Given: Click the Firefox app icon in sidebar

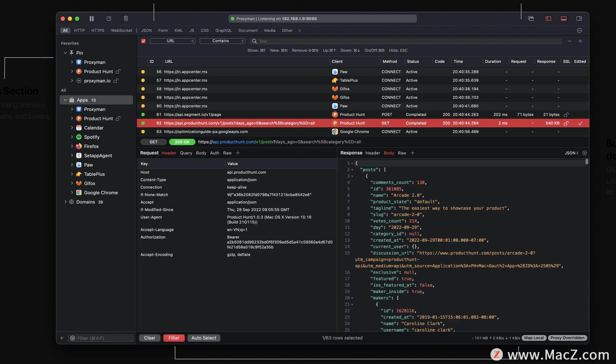Looking at the screenshot, I should coord(79,146).
